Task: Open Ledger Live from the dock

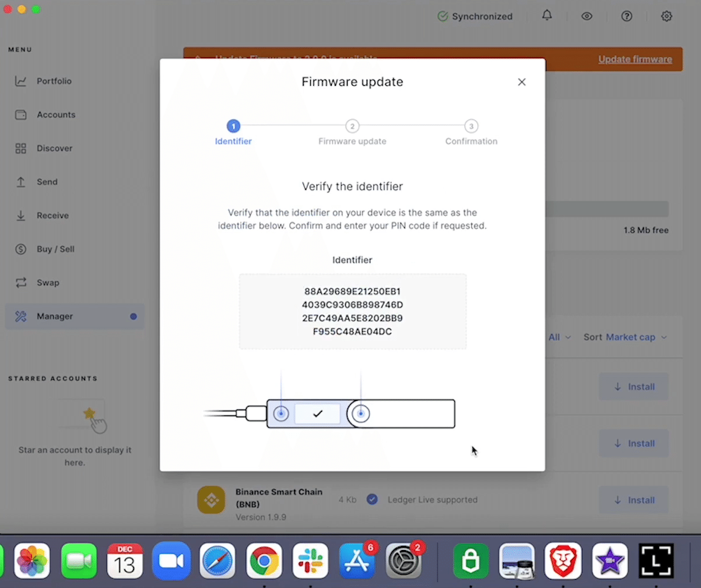Action: tap(657, 561)
